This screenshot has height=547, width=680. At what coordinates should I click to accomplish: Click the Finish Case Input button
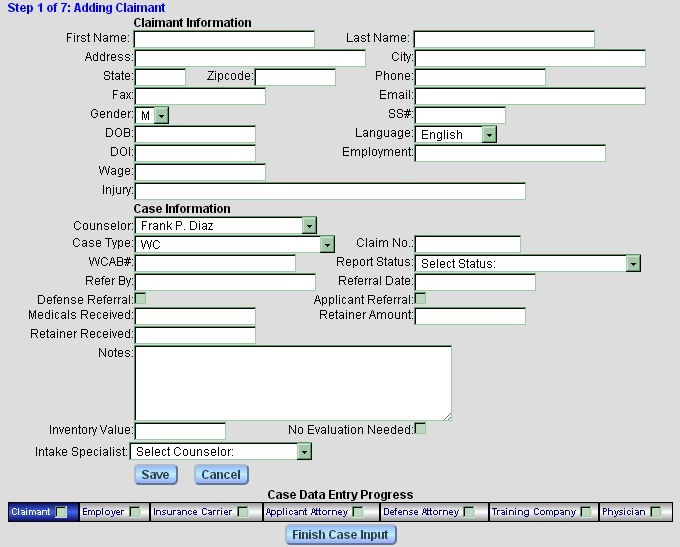[341, 535]
